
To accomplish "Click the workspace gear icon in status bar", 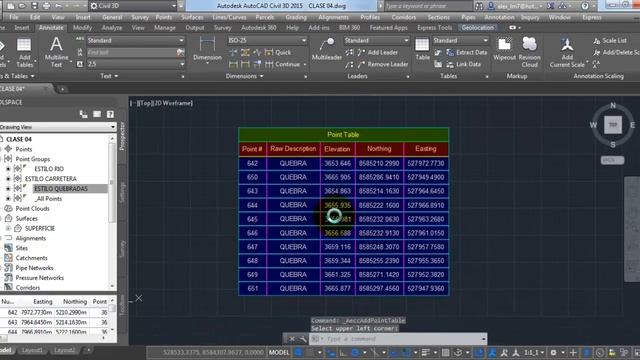I will (x=553, y=353).
